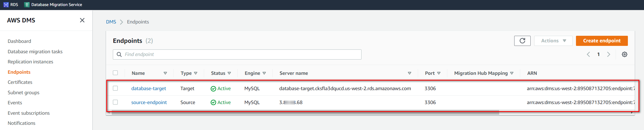
Task: Click the horizontal table scrollbar
Action: (x=305, y=113)
